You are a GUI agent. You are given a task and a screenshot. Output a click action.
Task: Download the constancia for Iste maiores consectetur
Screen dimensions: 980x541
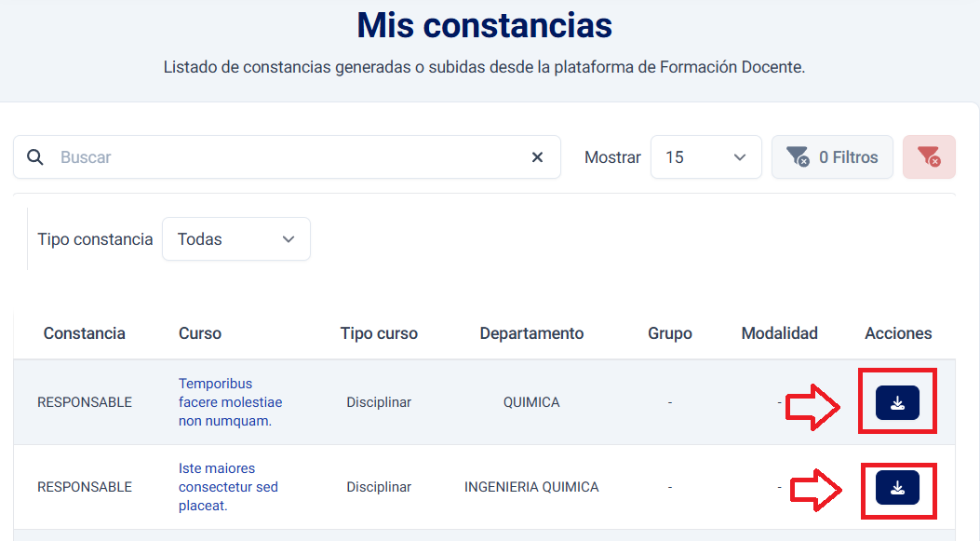[897, 487]
